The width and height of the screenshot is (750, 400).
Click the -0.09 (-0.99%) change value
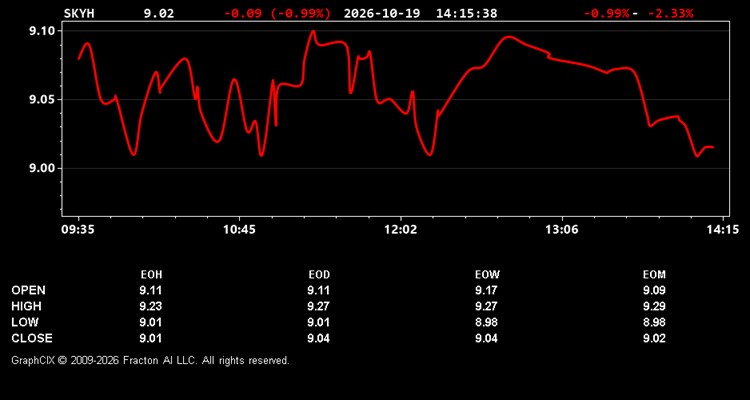click(x=277, y=13)
